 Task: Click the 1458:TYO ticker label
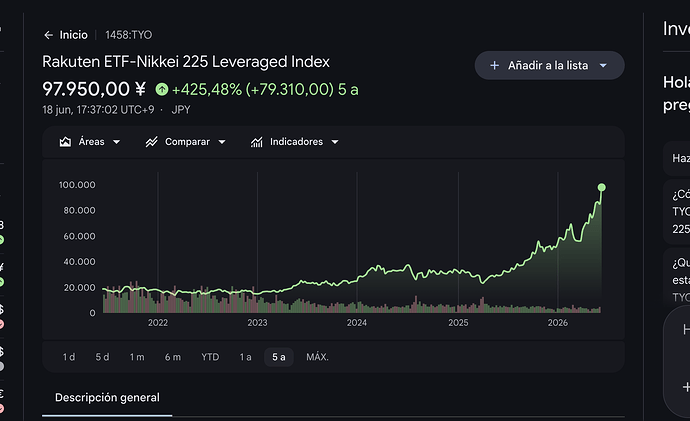[x=128, y=35]
